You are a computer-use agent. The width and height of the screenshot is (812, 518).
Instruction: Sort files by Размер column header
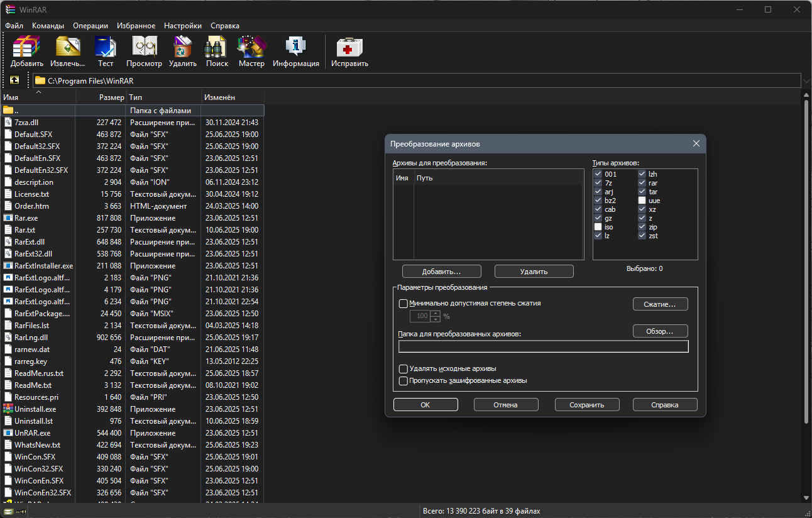pos(101,97)
